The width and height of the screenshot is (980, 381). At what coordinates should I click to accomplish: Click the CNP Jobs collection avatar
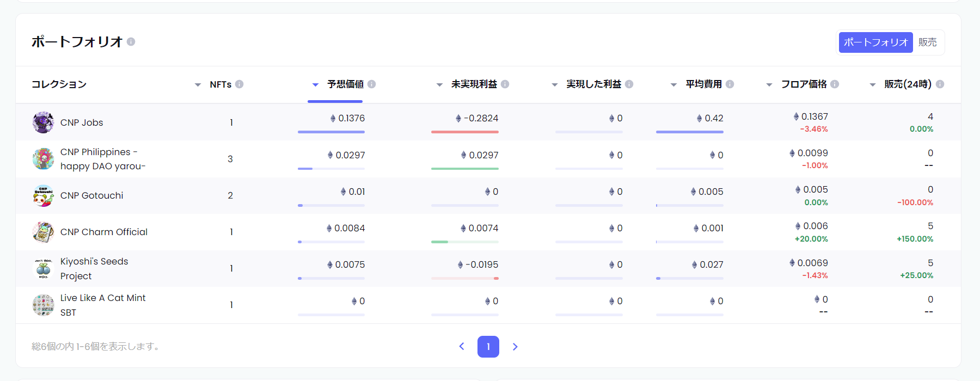tap(43, 122)
